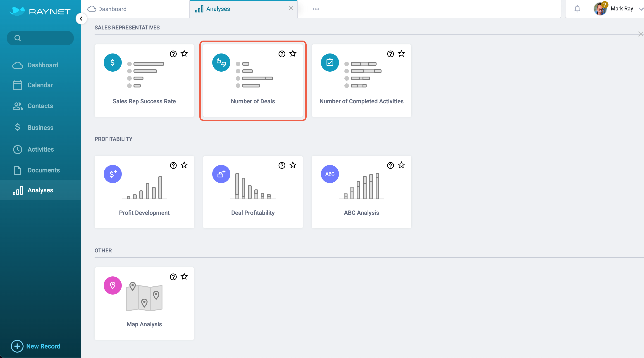Close the Analyses tab
The image size is (644, 358).
(x=291, y=8)
